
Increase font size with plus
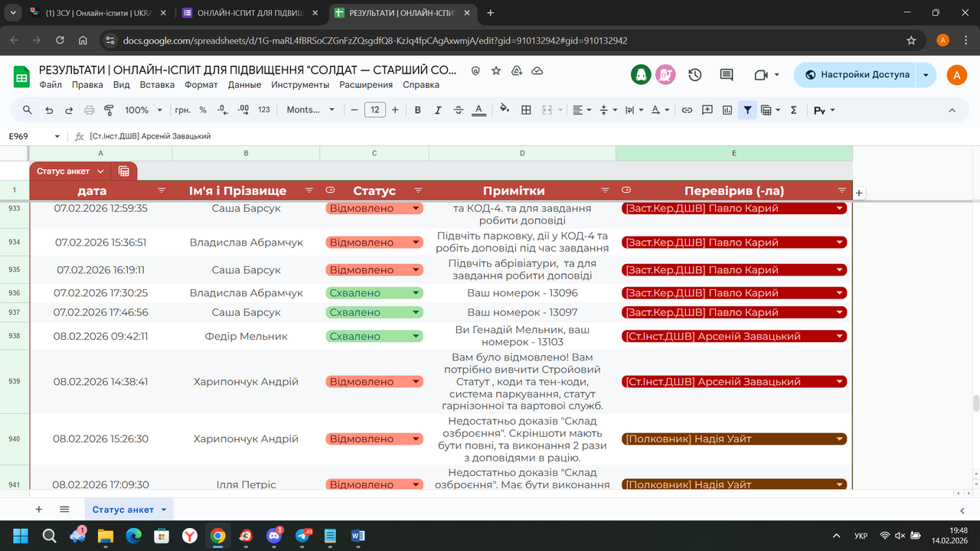[x=395, y=110]
